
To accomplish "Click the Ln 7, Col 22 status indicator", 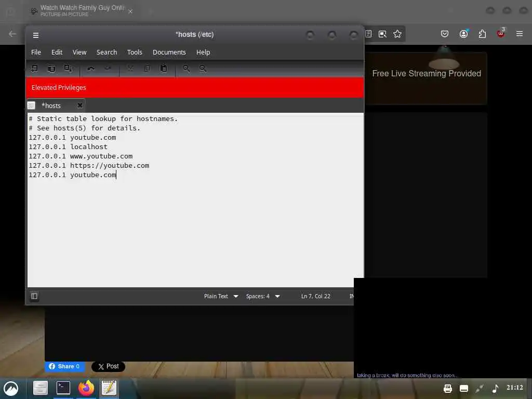I will point(315,296).
